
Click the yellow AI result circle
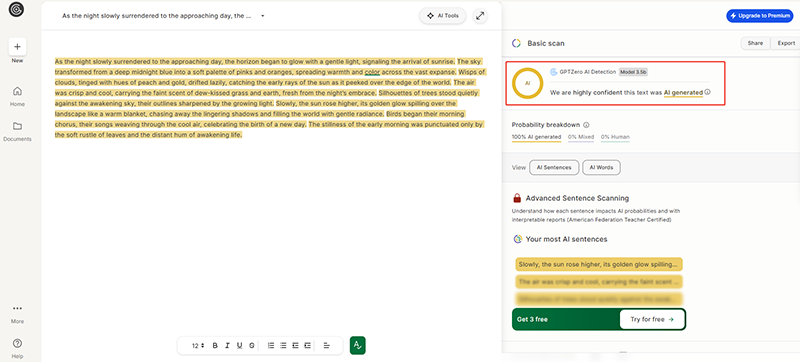tap(528, 83)
